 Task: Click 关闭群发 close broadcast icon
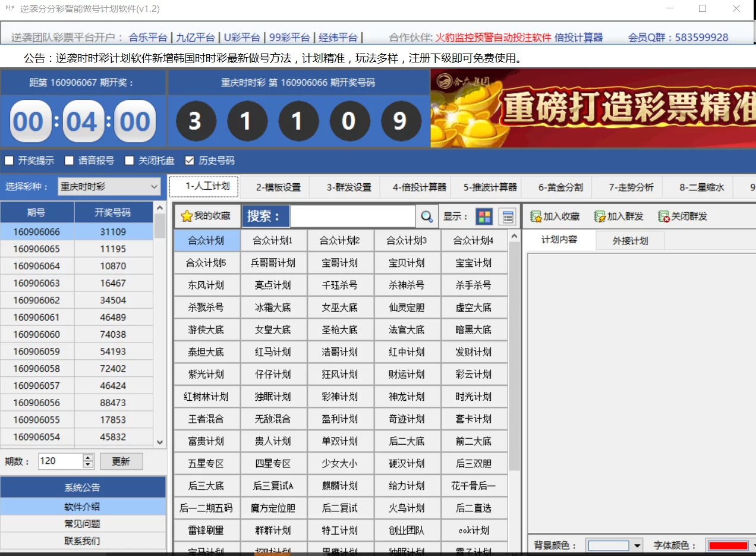pos(664,217)
